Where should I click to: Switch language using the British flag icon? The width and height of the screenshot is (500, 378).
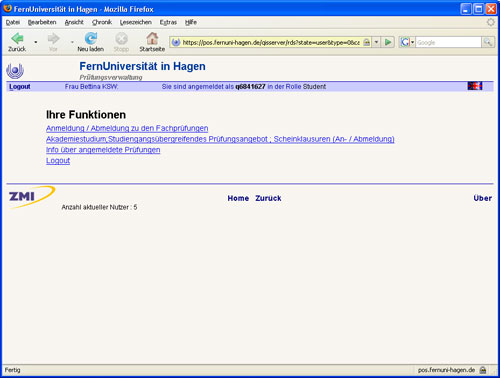coord(475,86)
